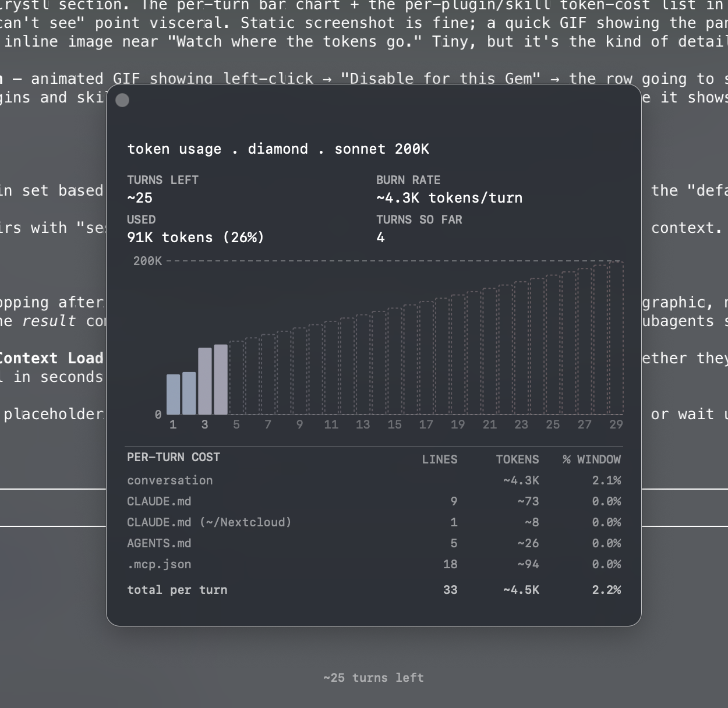The width and height of the screenshot is (728, 708).
Task: Click the '~94' tokens cell for .mcp.json
Action: pyautogui.click(x=528, y=564)
